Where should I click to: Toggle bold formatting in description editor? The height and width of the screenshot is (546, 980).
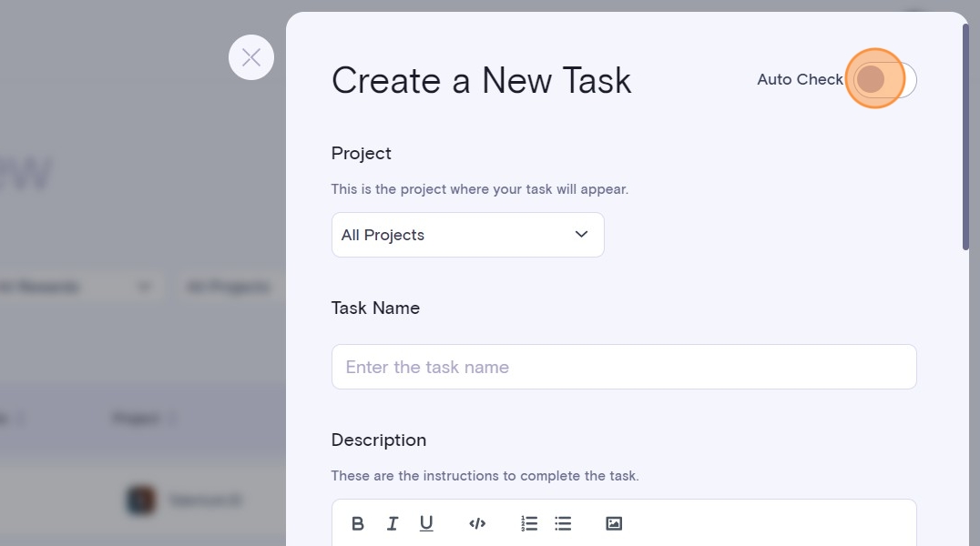(x=358, y=523)
